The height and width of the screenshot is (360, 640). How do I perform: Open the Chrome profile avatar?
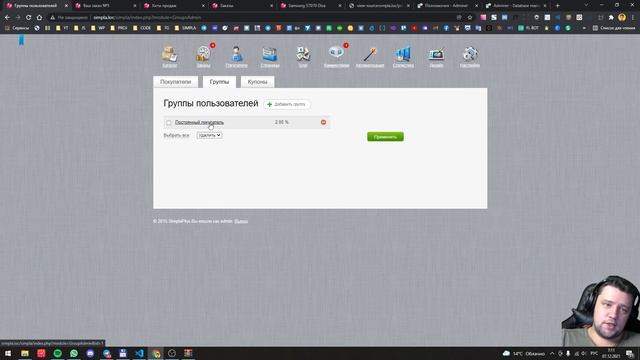pyautogui.click(x=622, y=18)
